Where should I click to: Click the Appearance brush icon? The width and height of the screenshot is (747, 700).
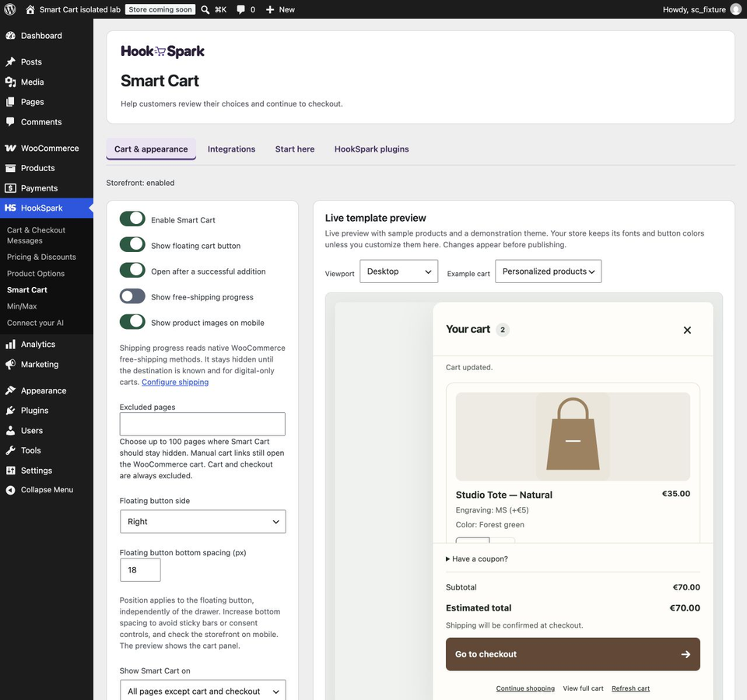(10, 390)
